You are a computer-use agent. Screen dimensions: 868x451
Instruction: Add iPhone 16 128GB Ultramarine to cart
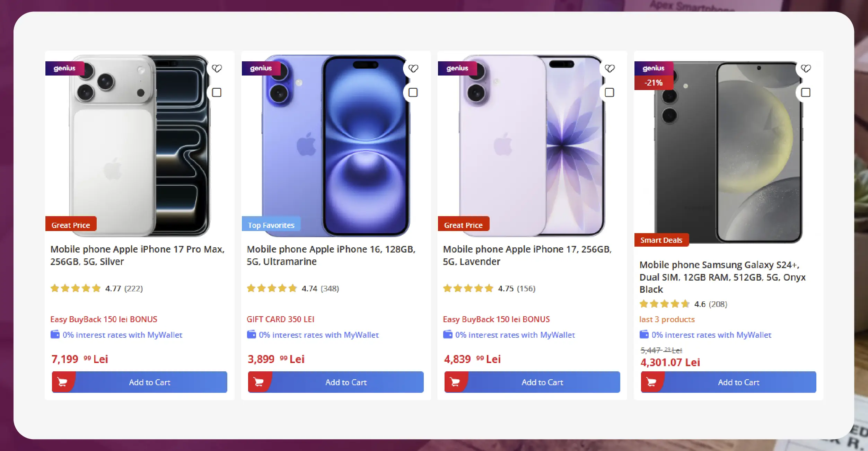(x=346, y=382)
